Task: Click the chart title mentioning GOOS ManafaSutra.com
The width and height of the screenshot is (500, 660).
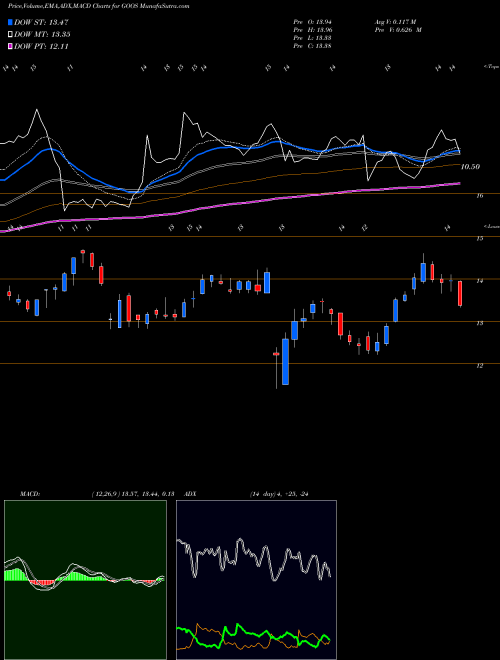Action: [x=98, y=6]
